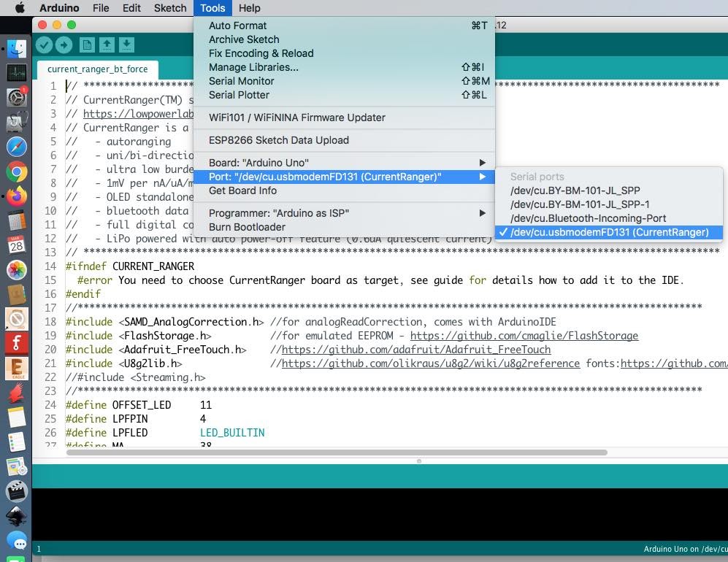This screenshot has height=562, width=728.
Task: Open Firefox from the dock
Action: tap(17, 196)
